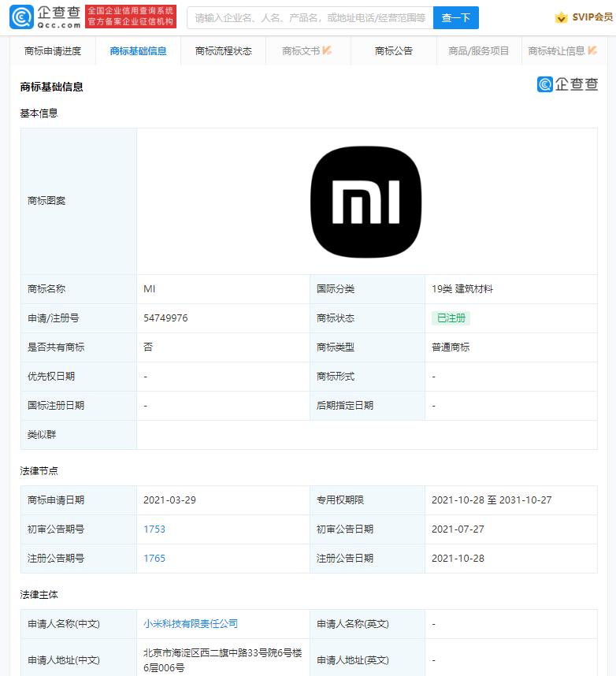Click the 法律节点 section heading
The image size is (616, 676).
(x=39, y=471)
